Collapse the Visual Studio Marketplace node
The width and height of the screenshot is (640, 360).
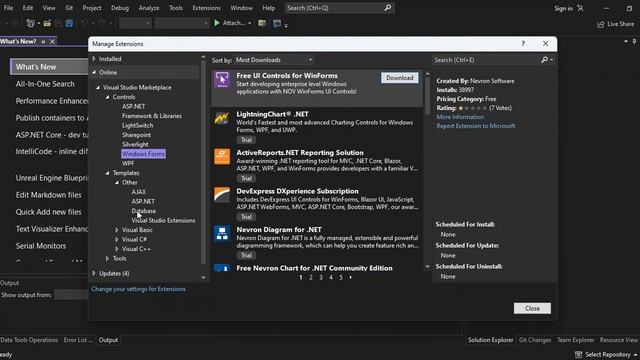click(98, 87)
